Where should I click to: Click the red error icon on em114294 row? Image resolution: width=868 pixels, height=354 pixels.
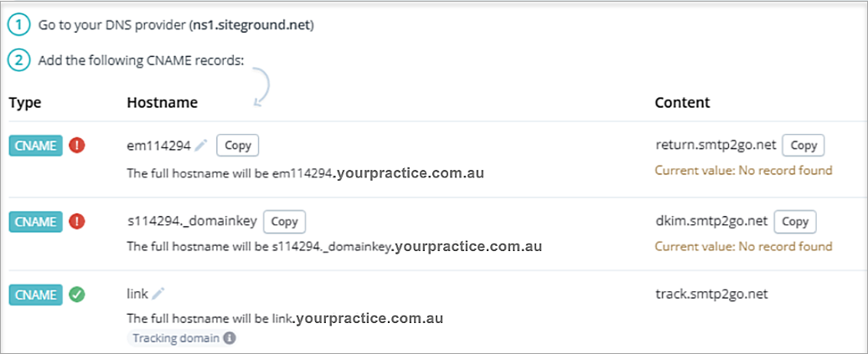tap(78, 146)
